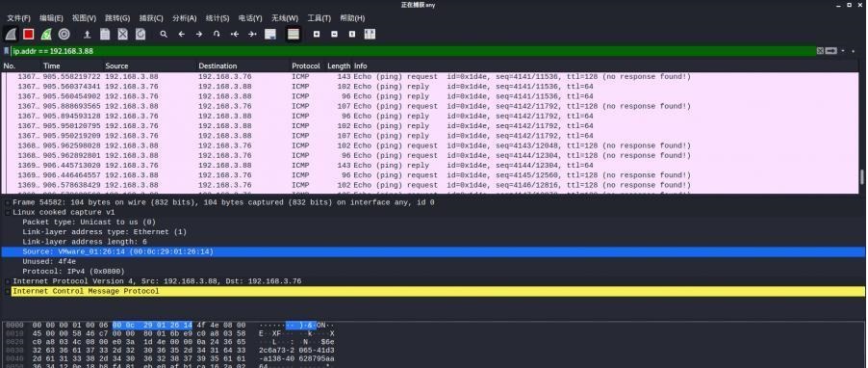Click the resize columns icon
868x368 pixels.
pyautogui.click(x=370, y=35)
